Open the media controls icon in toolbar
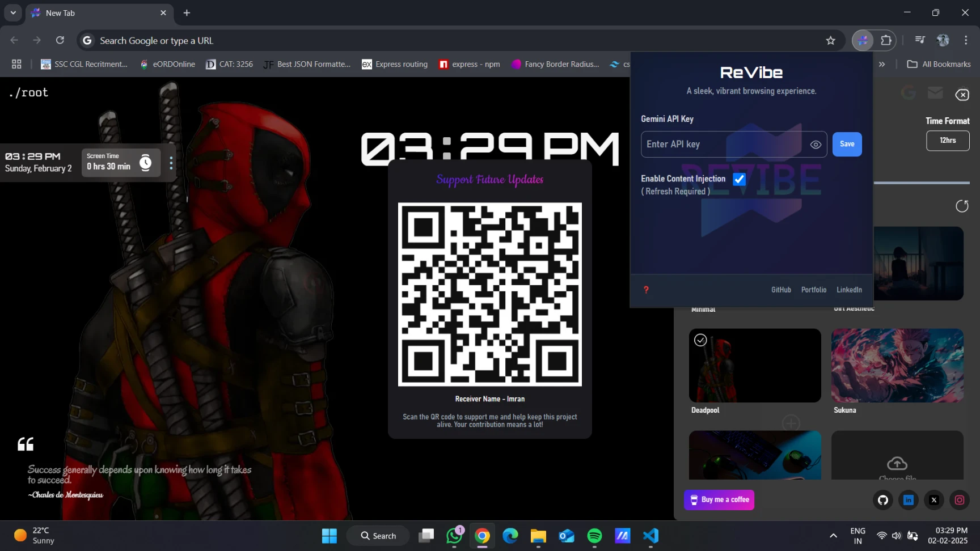The width and height of the screenshot is (980, 551). pos(920,40)
